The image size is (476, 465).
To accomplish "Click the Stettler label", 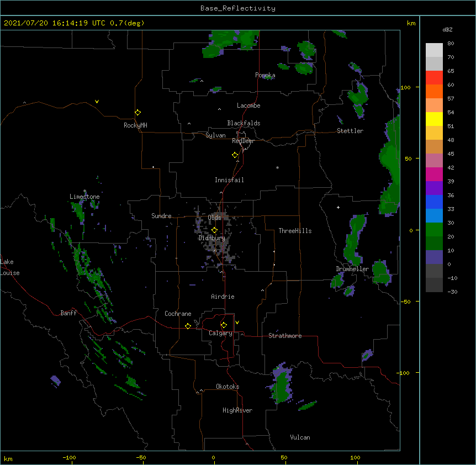I will point(350,131).
